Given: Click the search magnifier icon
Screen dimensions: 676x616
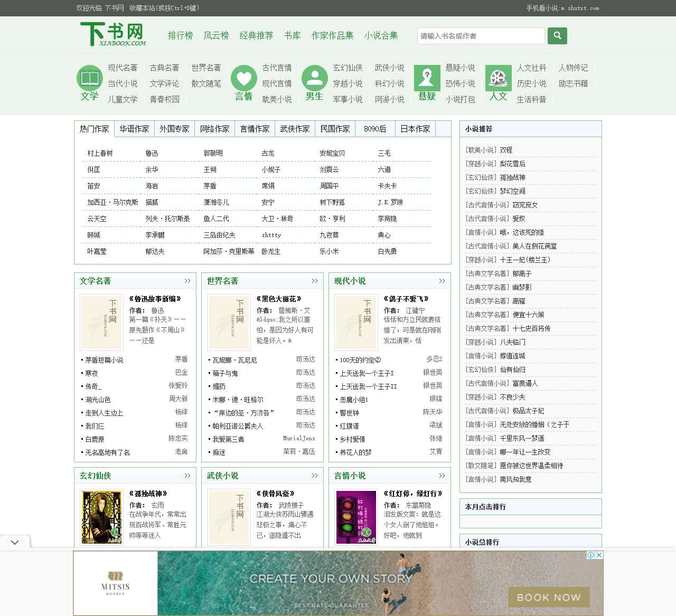Looking at the screenshot, I should point(557,36).
